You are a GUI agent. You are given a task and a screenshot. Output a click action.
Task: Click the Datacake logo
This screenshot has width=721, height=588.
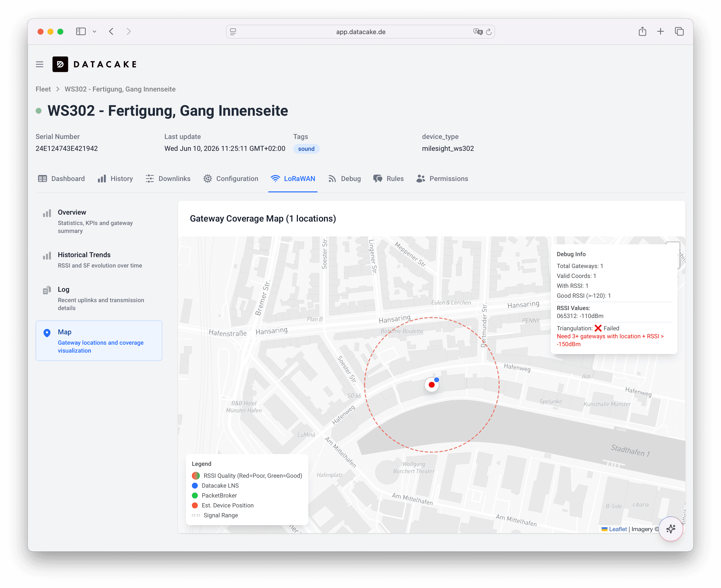[94, 64]
